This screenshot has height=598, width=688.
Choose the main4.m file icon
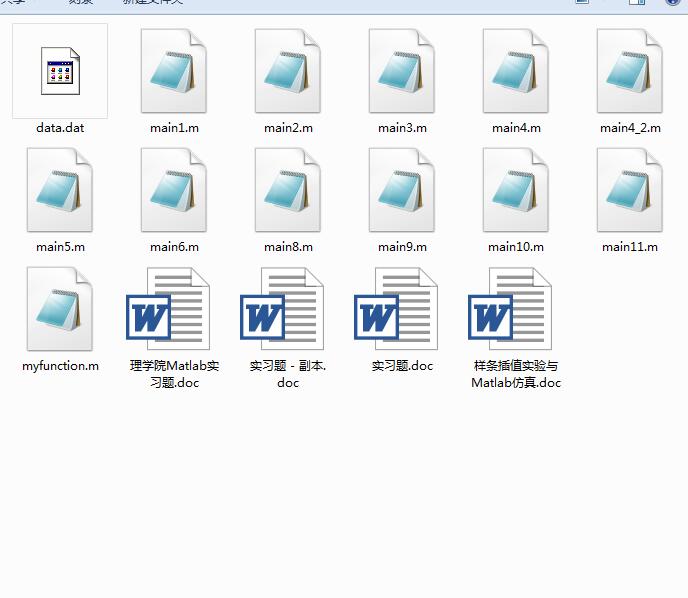click(516, 71)
